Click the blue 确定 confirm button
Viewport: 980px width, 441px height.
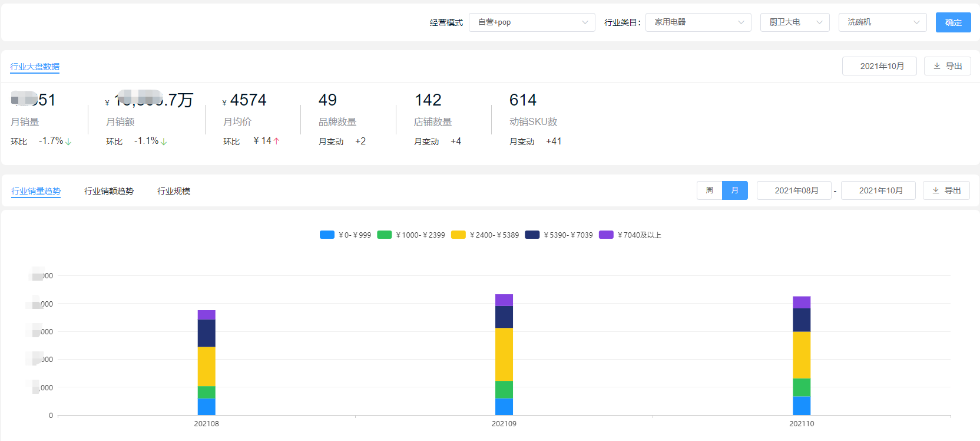point(953,22)
